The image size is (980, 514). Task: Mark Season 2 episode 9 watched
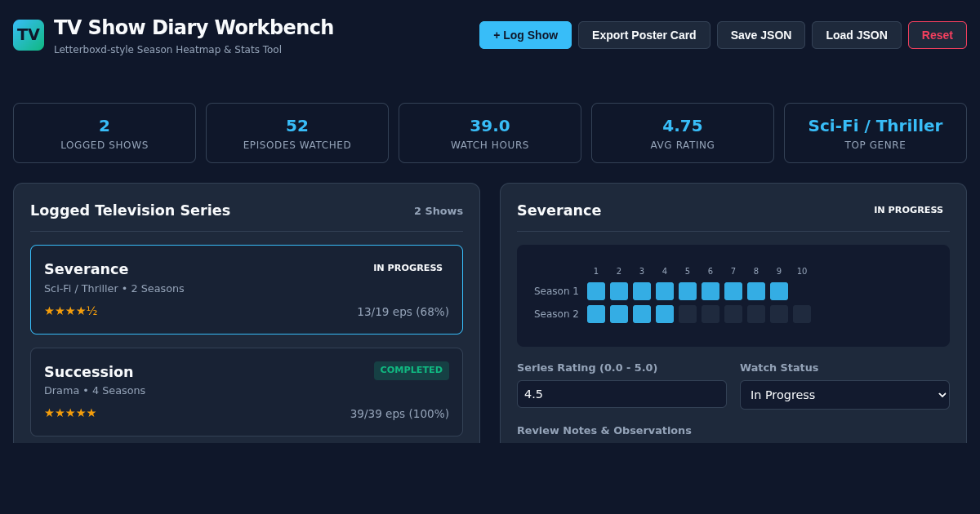coord(779,314)
